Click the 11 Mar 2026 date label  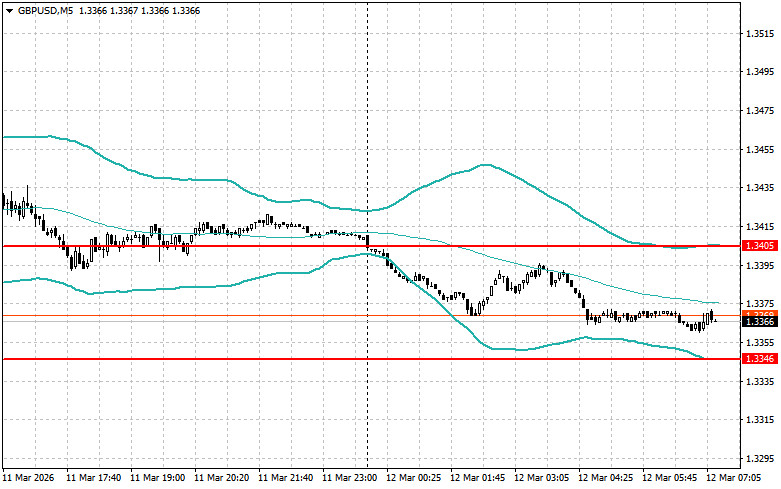pos(28,478)
